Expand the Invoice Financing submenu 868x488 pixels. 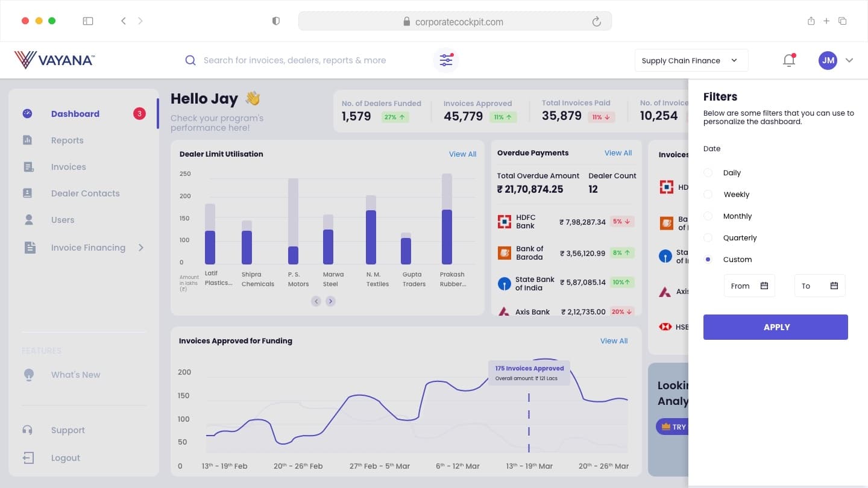click(141, 248)
